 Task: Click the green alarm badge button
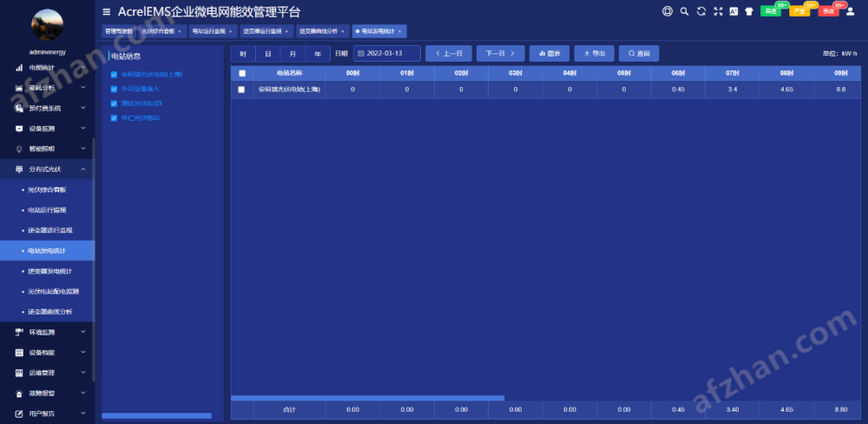[771, 11]
